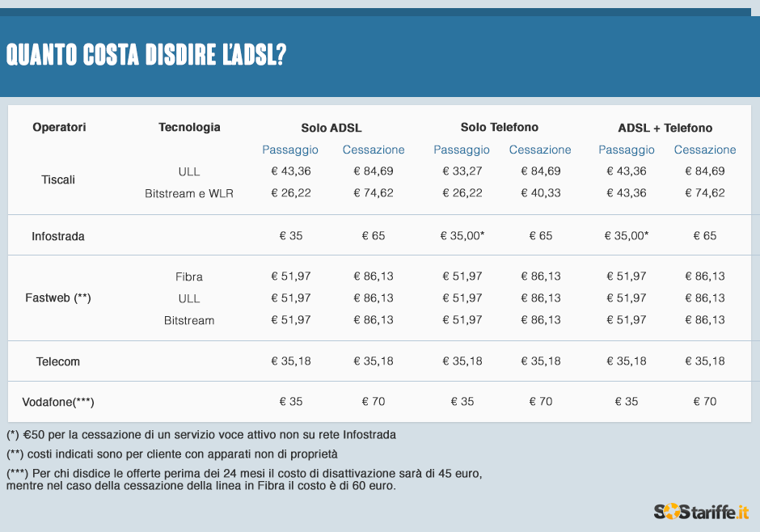Screen dimensions: 760x532
Task: Click the "Solo ADSL" column group header
Action: 331,128
